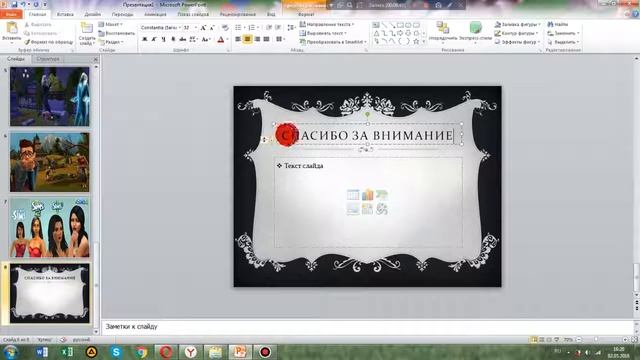Click Convert to SmartArt button
The width and height of the screenshot is (640, 360).
333,42
